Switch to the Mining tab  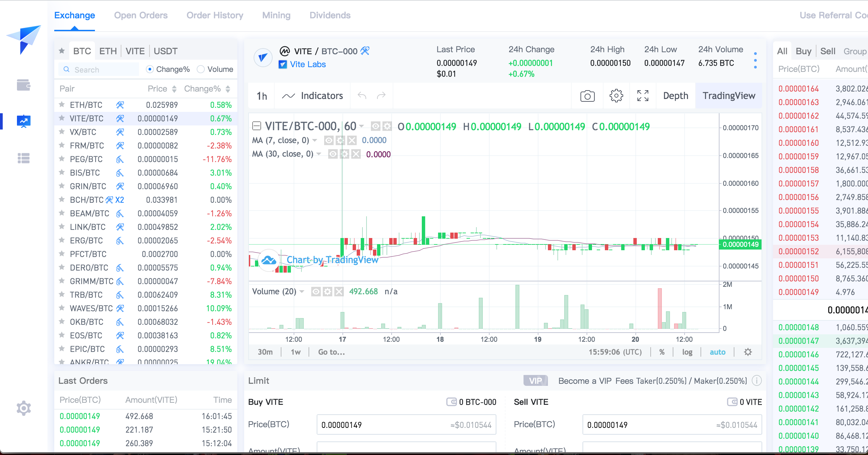(x=276, y=15)
